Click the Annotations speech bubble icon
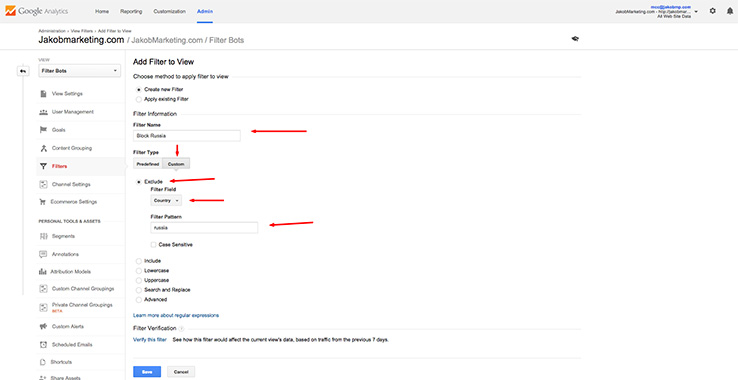 coord(43,254)
